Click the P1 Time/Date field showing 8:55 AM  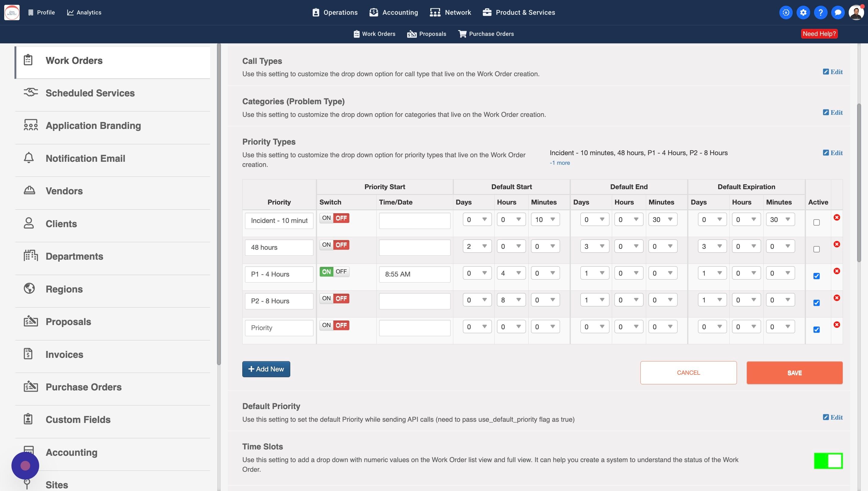[414, 274]
